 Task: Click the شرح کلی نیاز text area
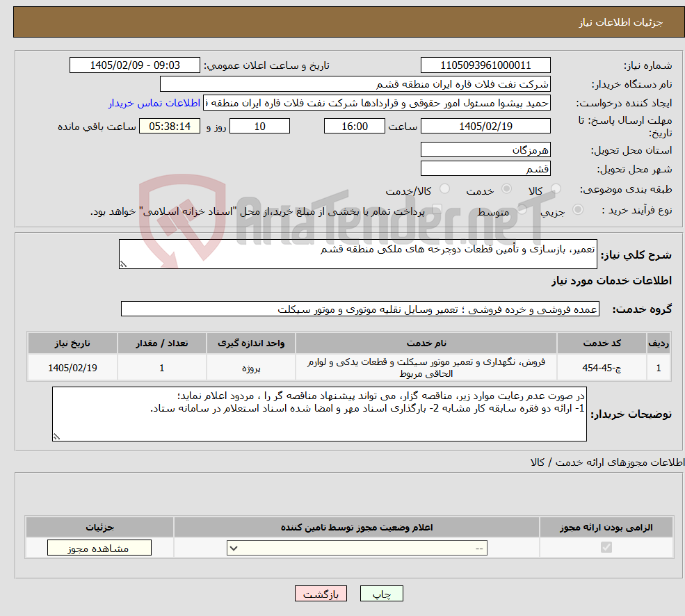coord(357,254)
